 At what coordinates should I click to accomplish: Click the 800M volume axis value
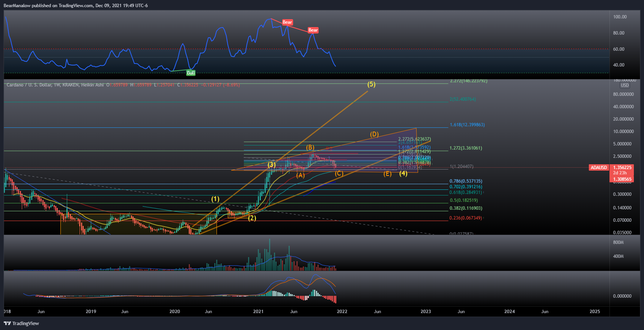618,242
